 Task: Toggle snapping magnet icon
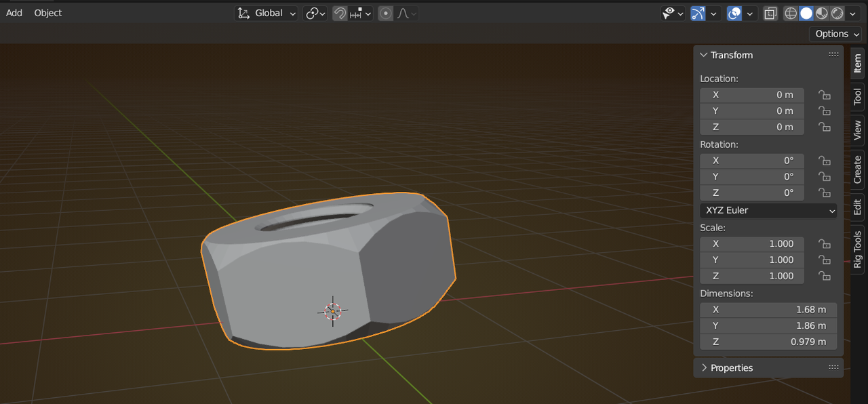[x=340, y=14]
